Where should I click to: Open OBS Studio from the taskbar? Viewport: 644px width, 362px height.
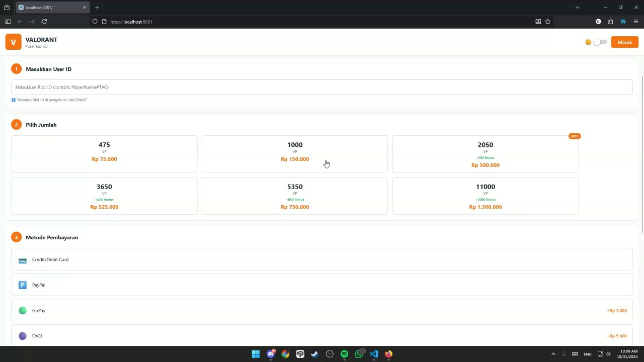[x=330, y=354]
